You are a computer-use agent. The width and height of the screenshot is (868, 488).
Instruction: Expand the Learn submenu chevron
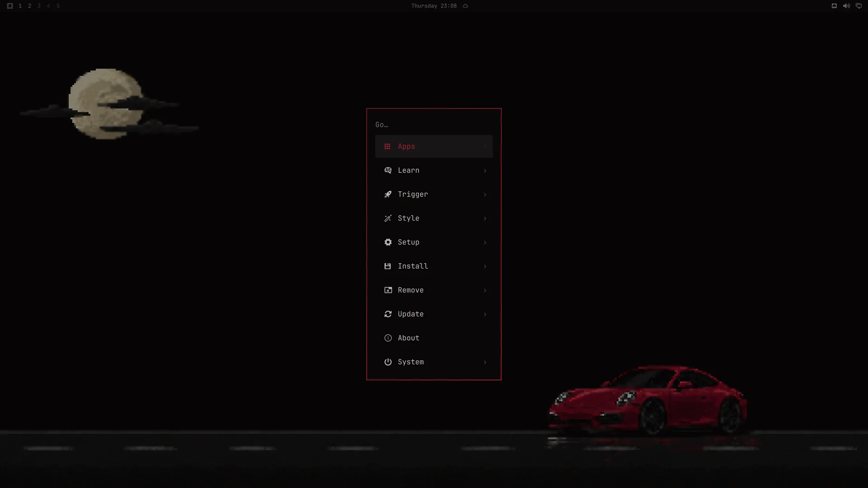(x=485, y=171)
